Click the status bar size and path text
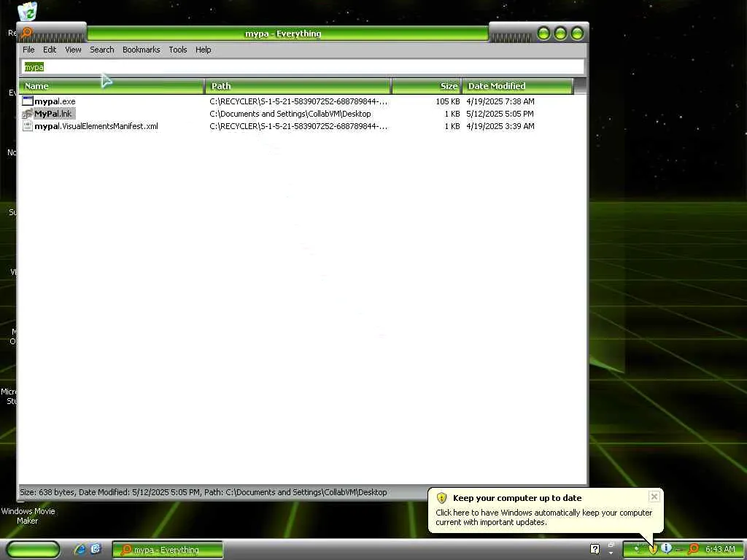The image size is (747, 560). (x=204, y=492)
